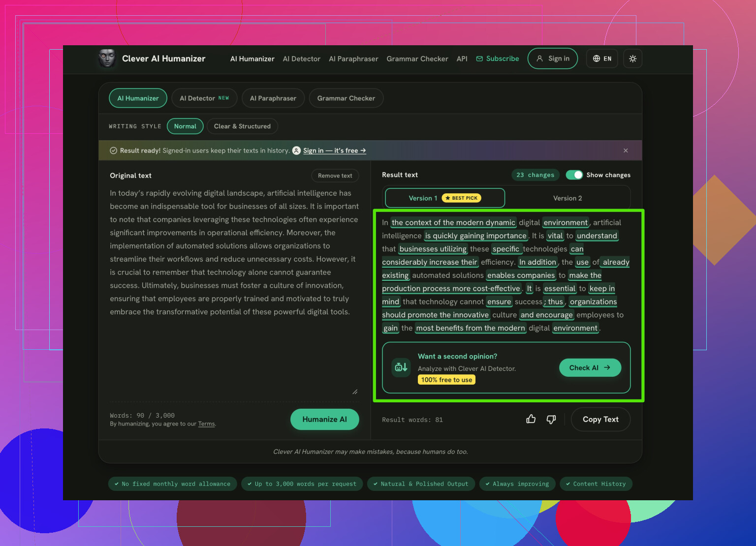The image size is (756, 546).
Task: Switch to the AI Detector NEW tab
Action: pos(204,98)
